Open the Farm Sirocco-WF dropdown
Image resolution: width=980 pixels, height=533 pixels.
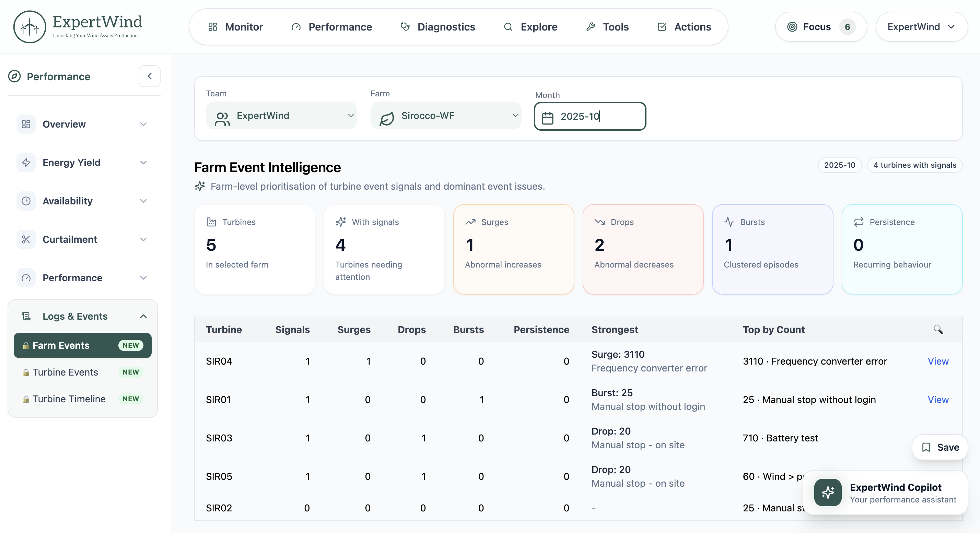(x=445, y=116)
